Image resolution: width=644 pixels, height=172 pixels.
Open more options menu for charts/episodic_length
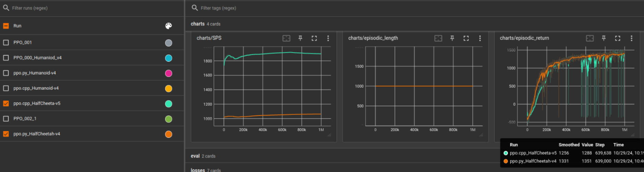click(x=480, y=38)
